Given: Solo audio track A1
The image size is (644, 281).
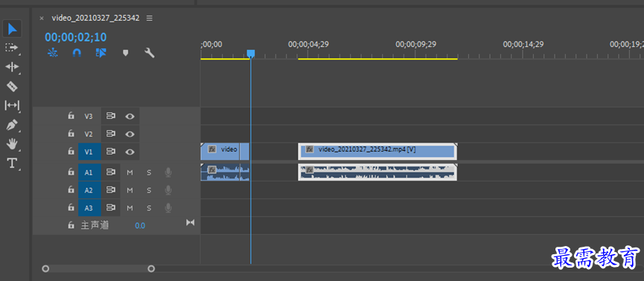Looking at the screenshot, I should pos(149,172).
